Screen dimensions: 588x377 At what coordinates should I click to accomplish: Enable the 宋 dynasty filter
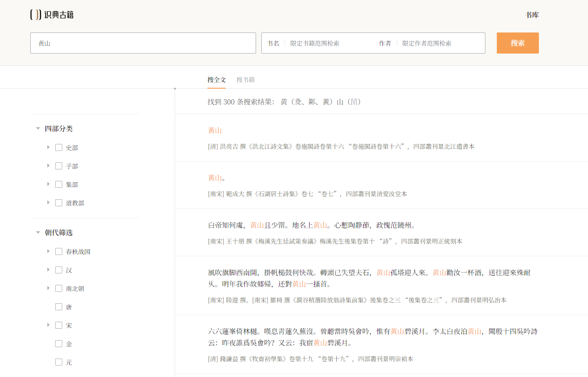click(x=59, y=325)
